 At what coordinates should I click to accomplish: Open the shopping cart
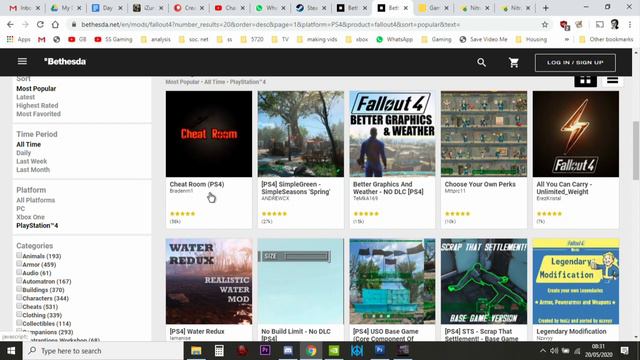point(514,62)
